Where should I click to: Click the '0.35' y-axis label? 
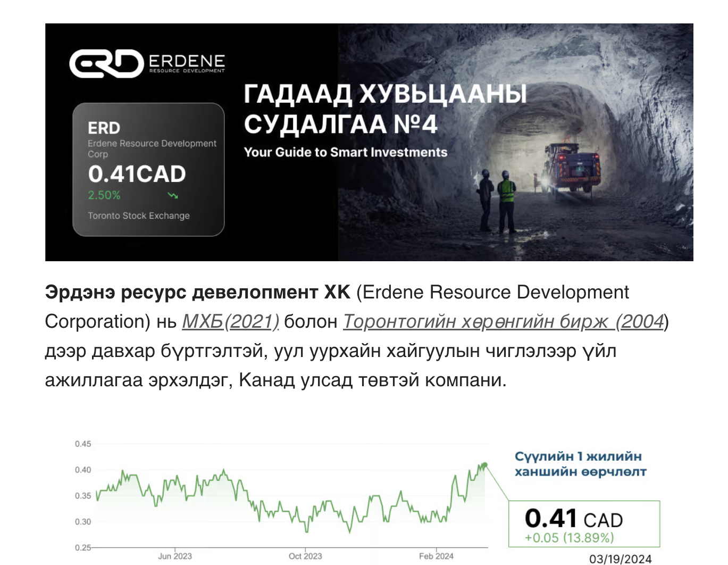pos(83,496)
